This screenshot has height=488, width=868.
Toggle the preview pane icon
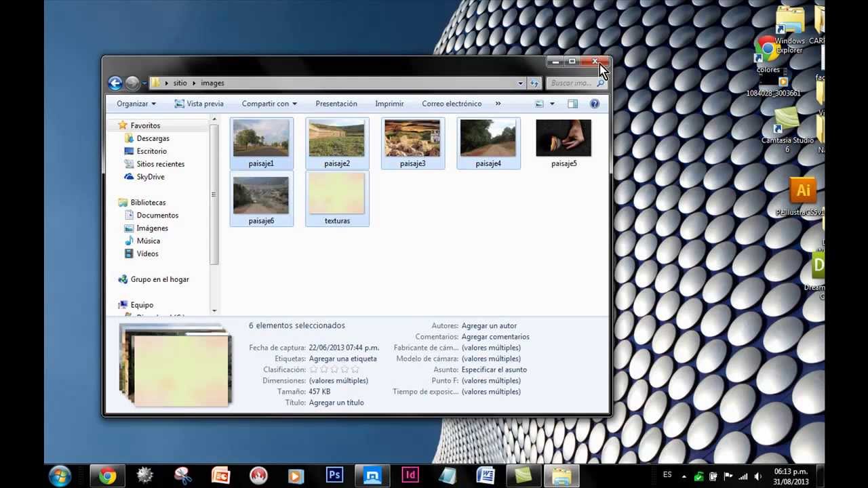coord(572,104)
